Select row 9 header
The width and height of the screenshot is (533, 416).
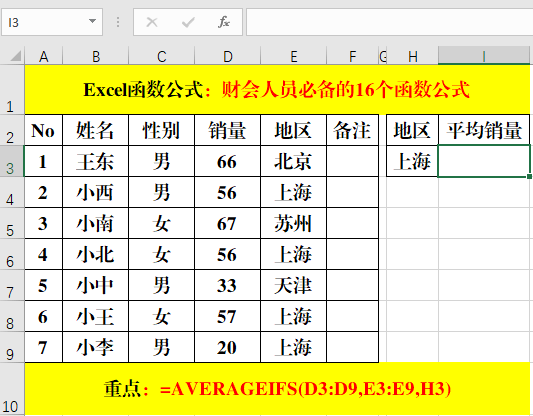(12, 347)
